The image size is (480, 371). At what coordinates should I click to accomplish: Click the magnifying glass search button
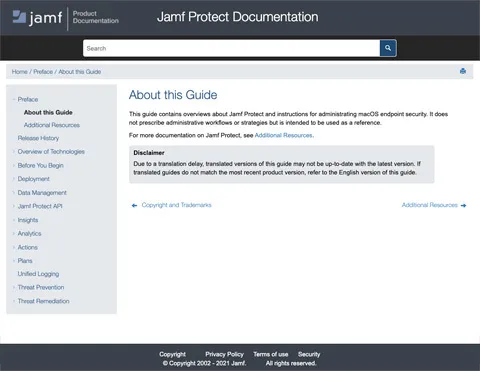388,48
